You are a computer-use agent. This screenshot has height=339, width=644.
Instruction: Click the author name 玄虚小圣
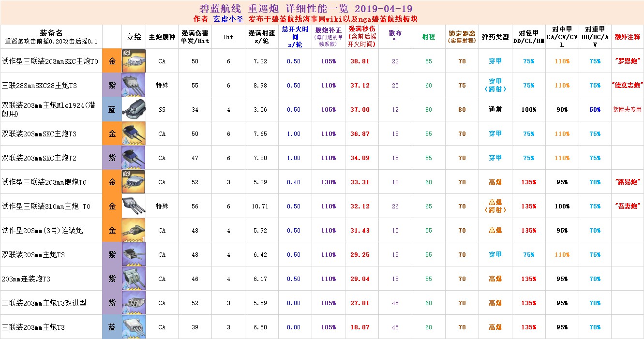point(227,19)
